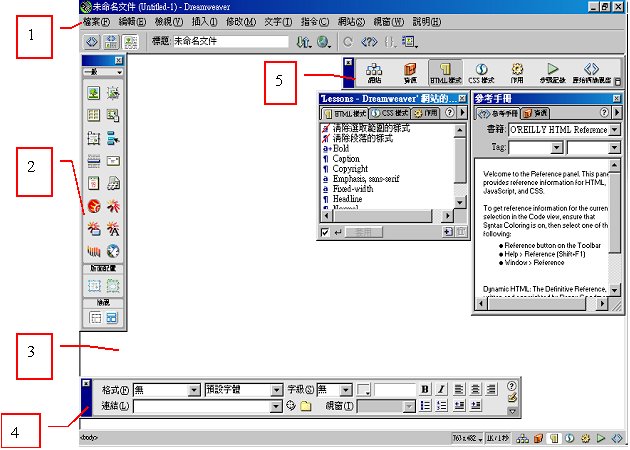Insert Shockwave object icon
Screen dimensions: 630x450
94,252
